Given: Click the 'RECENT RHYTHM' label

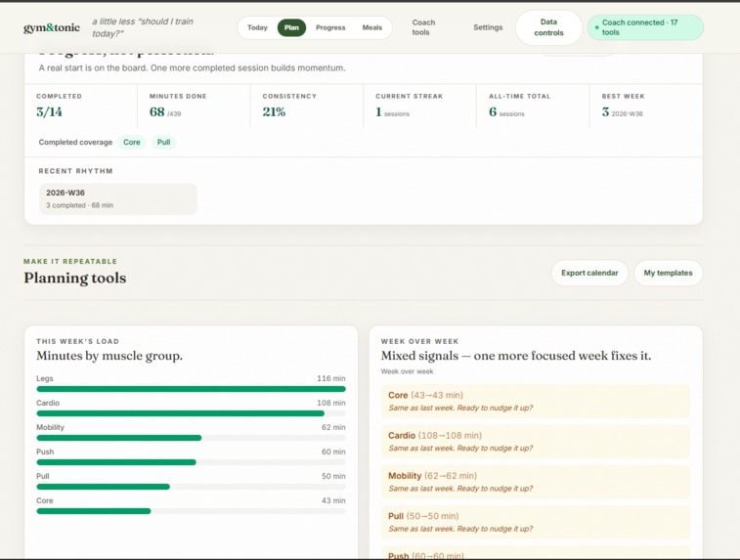Looking at the screenshot, I should [75, 171].
